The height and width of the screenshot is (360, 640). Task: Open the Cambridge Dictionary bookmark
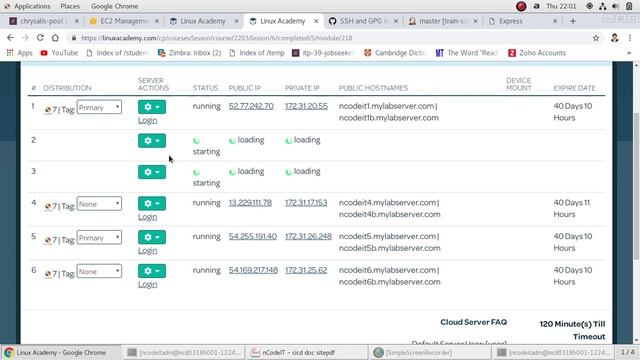(x=395, y=53)
